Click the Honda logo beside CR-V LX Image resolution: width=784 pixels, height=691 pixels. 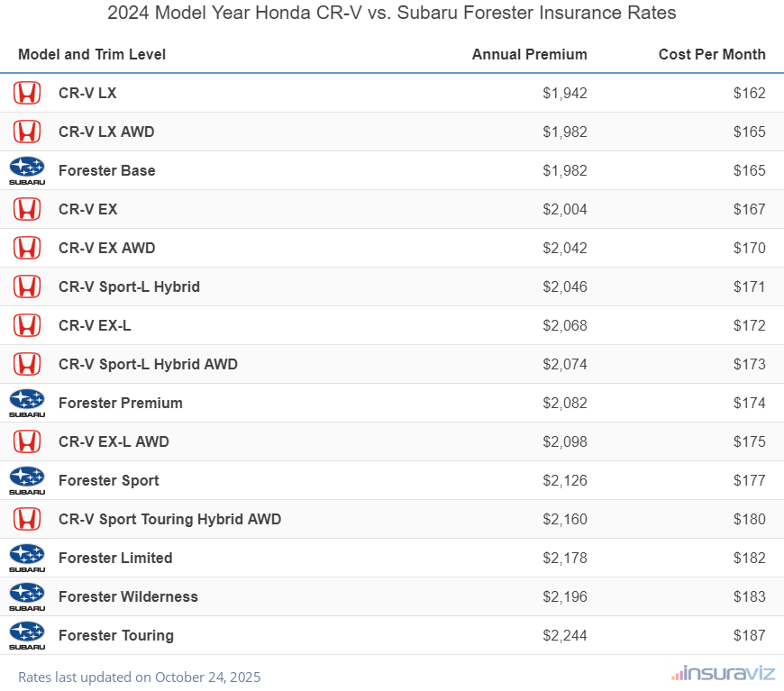point(27,93)
